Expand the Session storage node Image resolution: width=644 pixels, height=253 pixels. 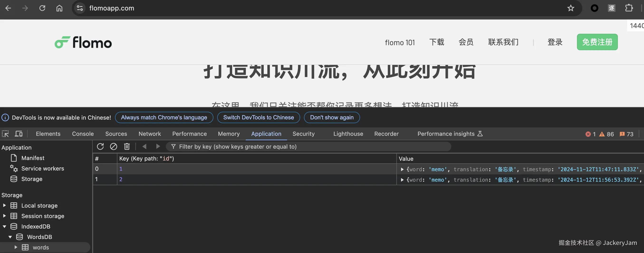coord(5,216)
